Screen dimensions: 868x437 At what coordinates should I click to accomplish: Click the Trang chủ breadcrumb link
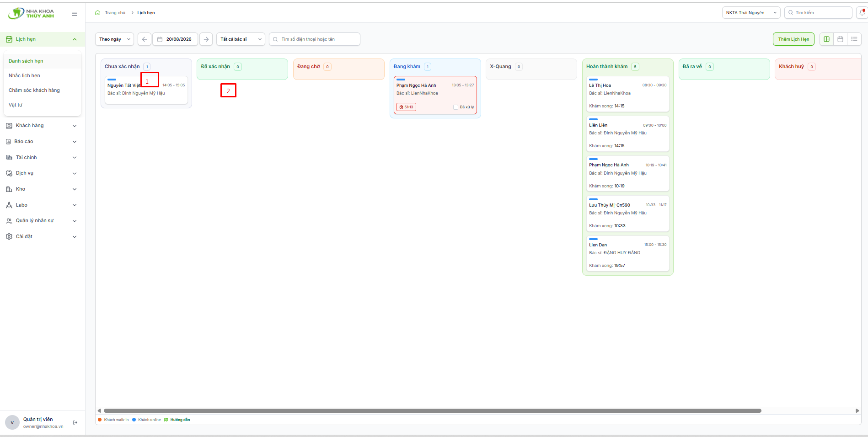click(115, 13)
